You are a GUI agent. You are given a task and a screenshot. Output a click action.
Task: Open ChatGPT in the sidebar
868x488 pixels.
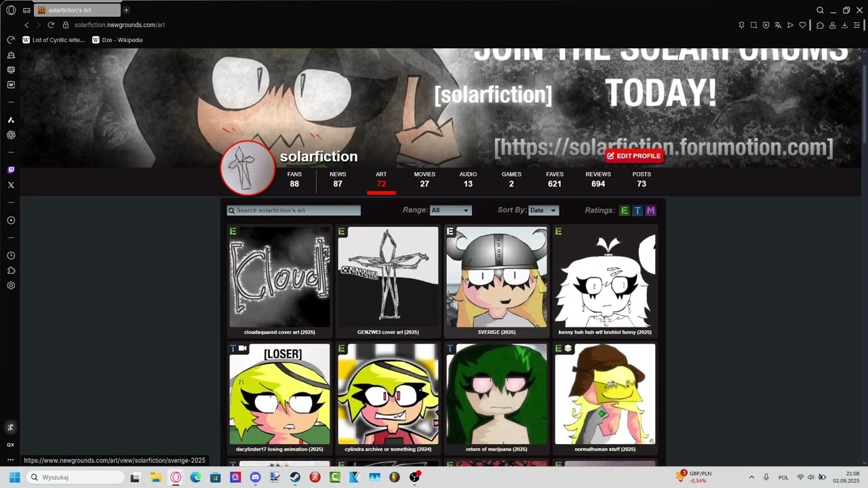[x=11, y=135]
